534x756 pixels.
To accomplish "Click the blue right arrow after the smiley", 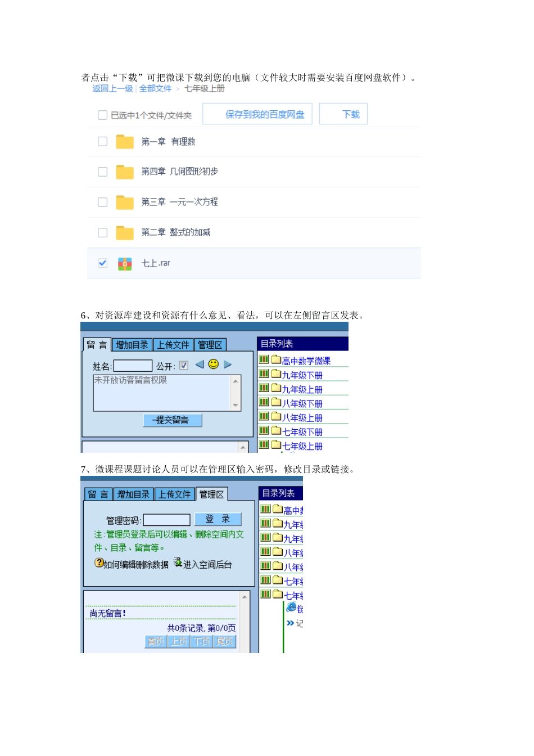I will click(x=228, y=364).
